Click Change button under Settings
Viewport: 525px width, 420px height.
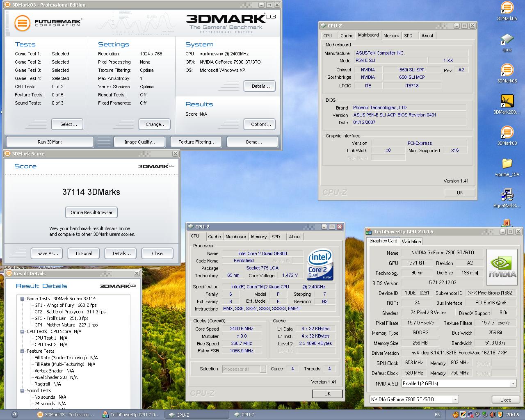point(155,124)
